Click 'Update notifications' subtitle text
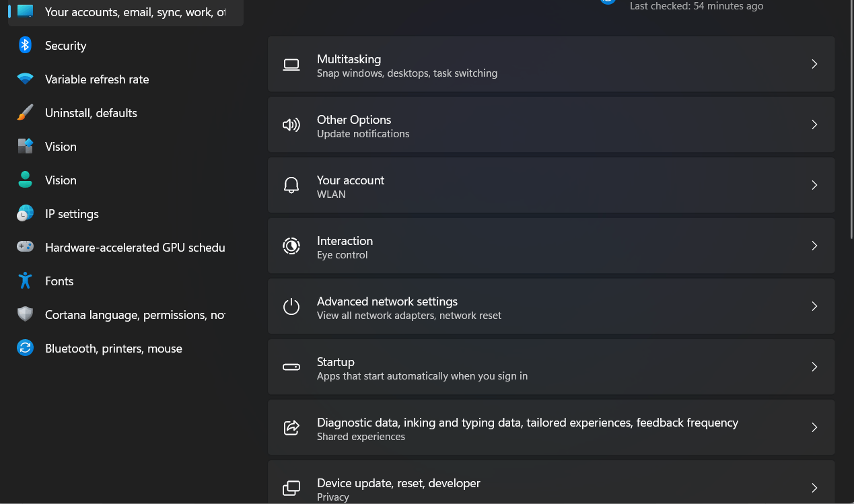 pyautogui.click(x=363, y=134)
